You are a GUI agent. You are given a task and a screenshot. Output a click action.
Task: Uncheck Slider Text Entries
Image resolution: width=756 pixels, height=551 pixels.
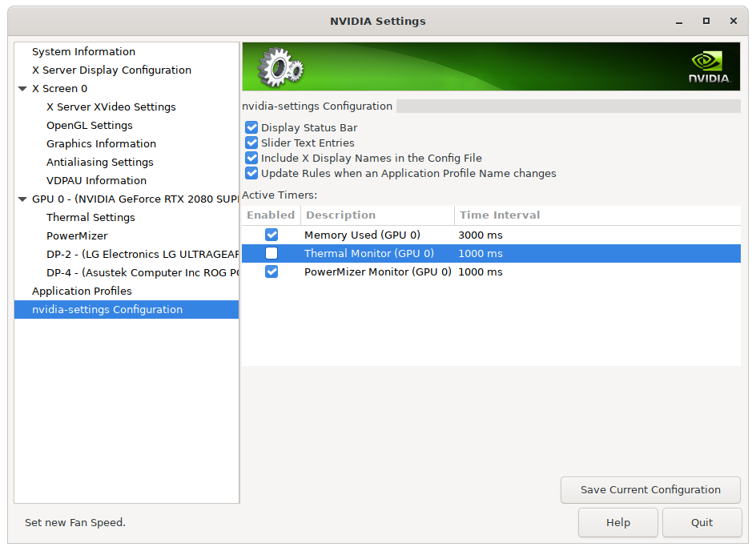click(251, 143)
